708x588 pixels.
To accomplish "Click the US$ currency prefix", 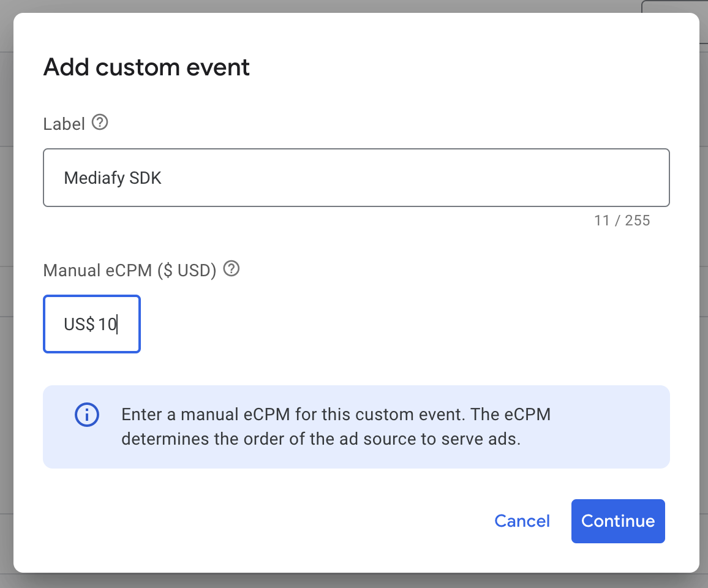I will coord(78,324).
